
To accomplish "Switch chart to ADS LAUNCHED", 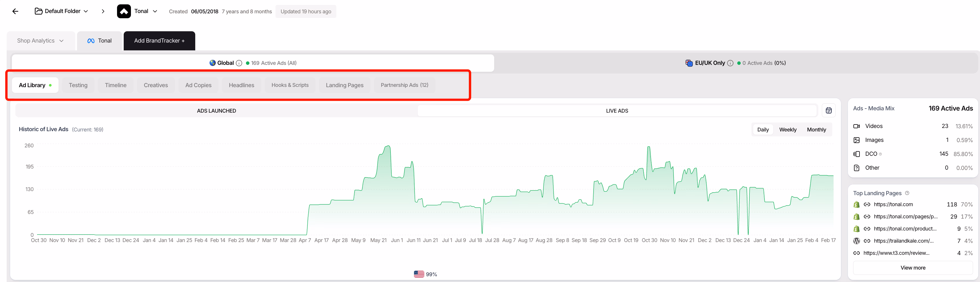I will coord(216,111).
